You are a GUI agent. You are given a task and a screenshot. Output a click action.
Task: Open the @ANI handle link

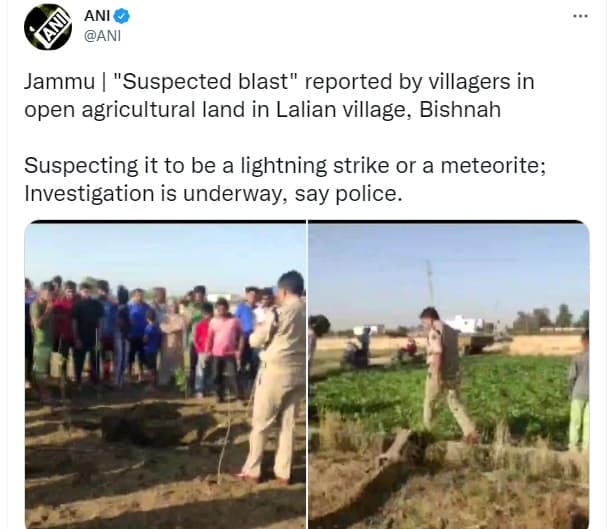[x=103, y=36]
